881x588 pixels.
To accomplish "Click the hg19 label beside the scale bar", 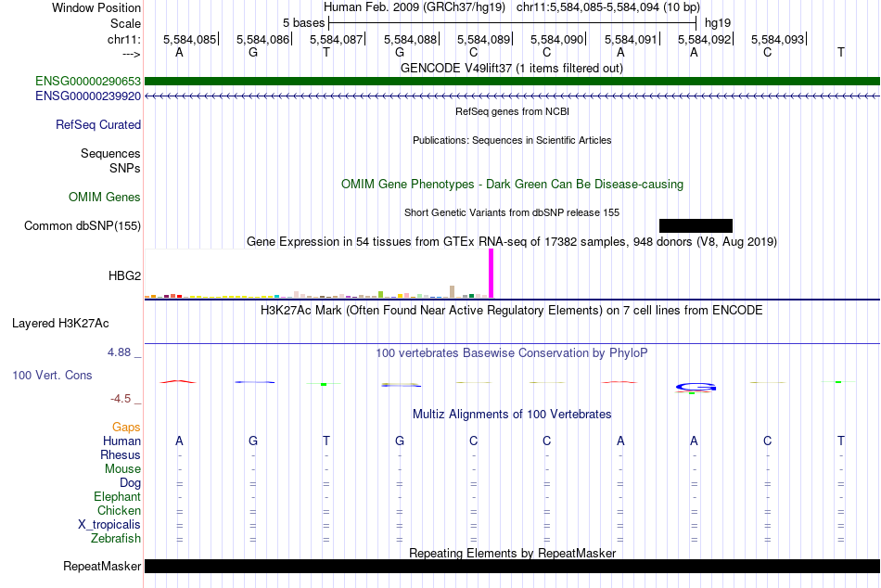I will point(718,23).
